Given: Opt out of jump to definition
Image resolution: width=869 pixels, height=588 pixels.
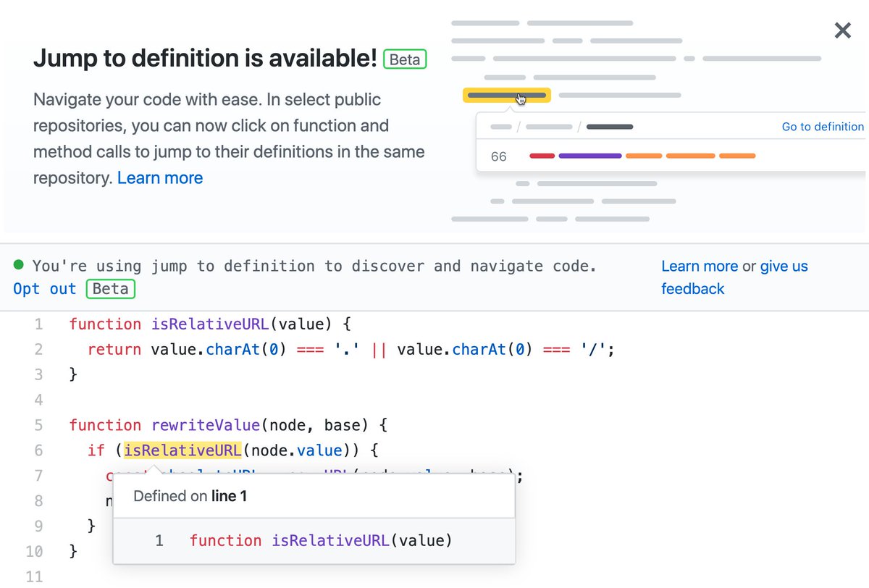Looking at the screenshot, I should 44,289.
